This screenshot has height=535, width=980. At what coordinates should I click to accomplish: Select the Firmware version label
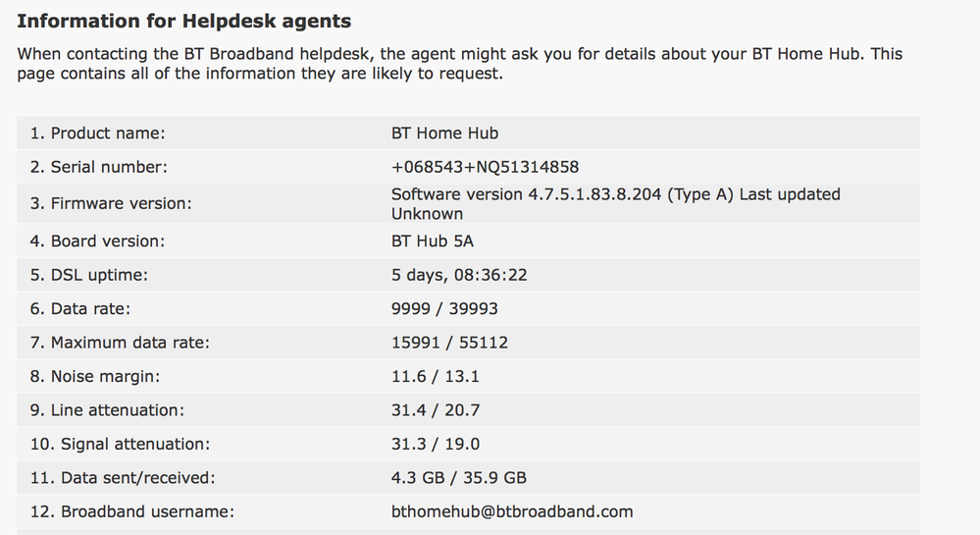(x=111, y=203)
